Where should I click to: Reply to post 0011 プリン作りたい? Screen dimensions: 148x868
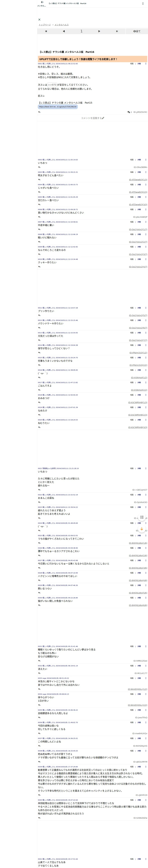point(39,316)
